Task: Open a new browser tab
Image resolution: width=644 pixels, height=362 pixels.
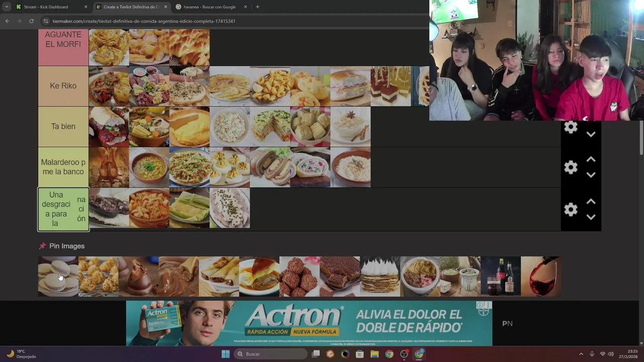Action: (x=257, y=7)
